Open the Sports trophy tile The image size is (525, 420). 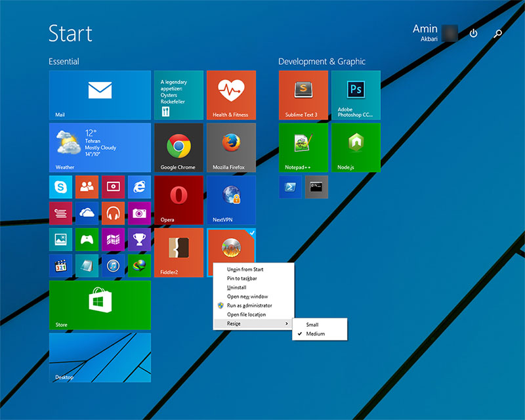point(139,240)
